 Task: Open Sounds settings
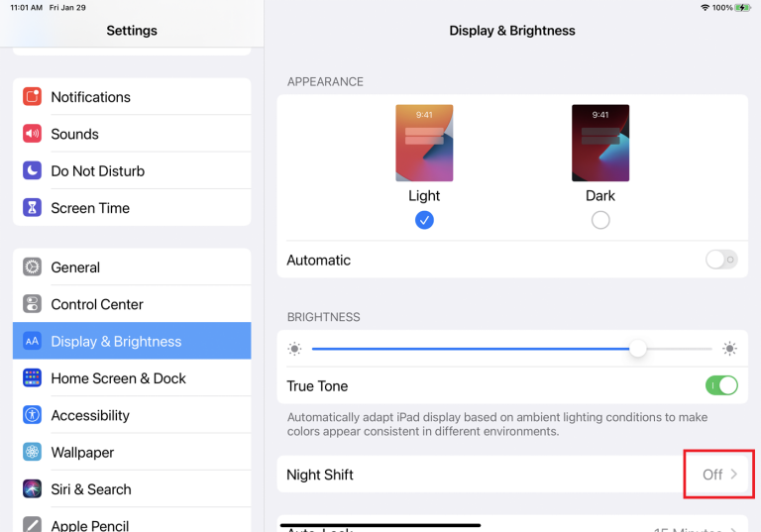click(x=132, y=134)
